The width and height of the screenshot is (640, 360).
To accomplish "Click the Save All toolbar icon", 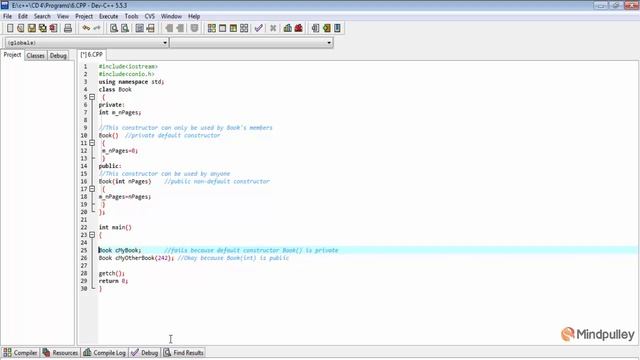I will coord(42,28).
